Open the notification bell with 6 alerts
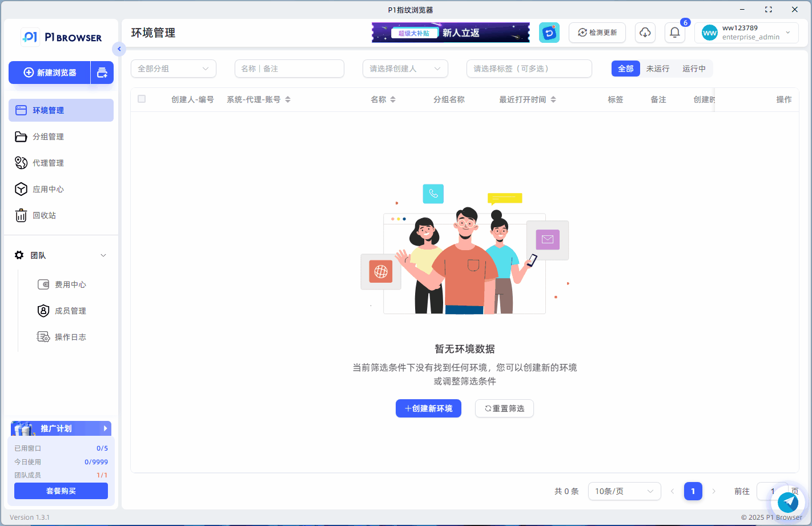Viewport: 812px width, 526px height. pyautogui.click(x=674, y=33)
